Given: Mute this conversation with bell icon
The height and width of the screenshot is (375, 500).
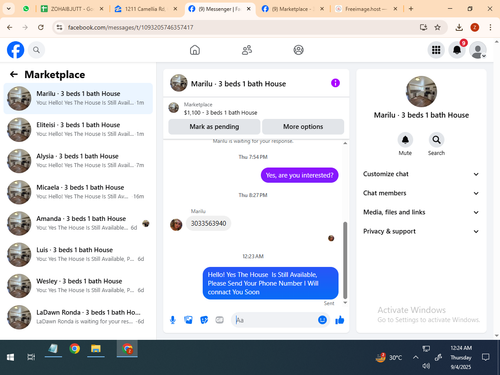Looking at the screenshot, I should [x=405, y=140].
